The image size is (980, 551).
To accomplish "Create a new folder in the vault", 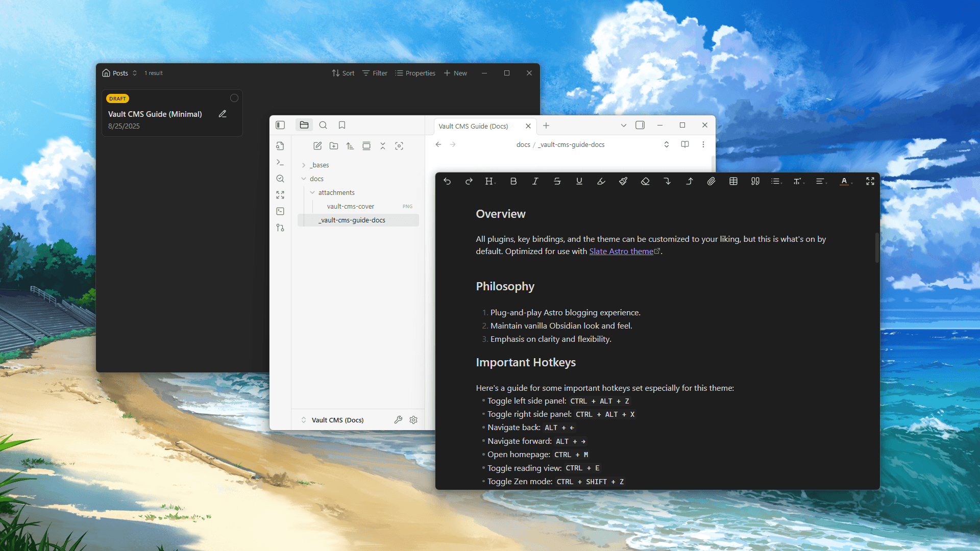I will (x=334, y=146).
